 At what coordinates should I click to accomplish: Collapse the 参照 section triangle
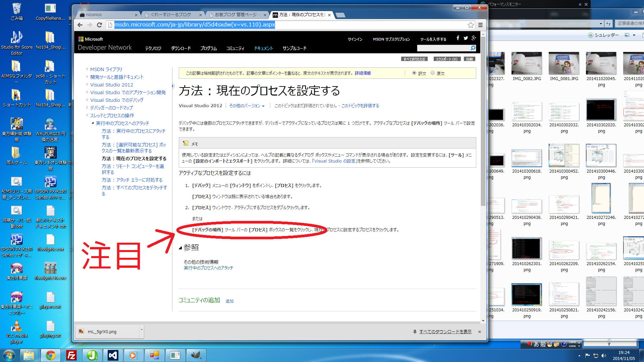coord(180,248)
